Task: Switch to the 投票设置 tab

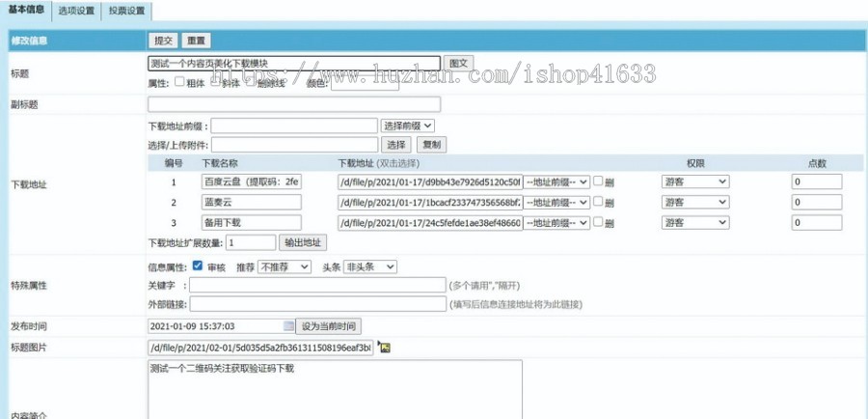Action: pos(126,11)
